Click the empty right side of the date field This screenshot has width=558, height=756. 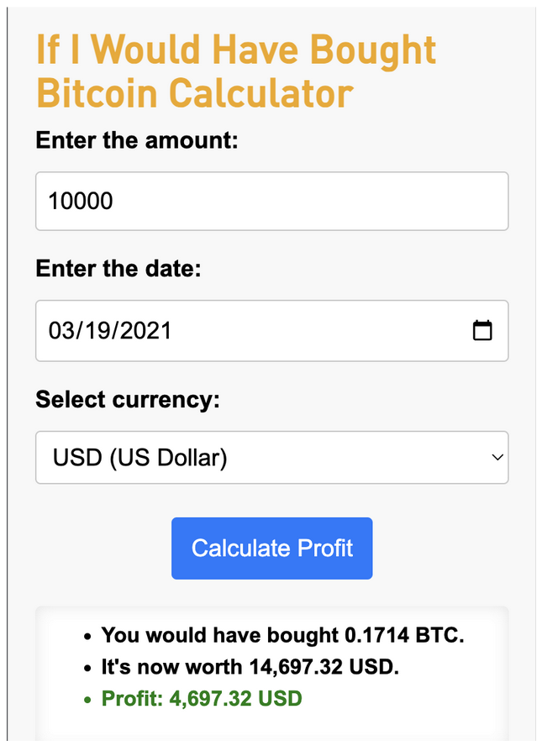[336, 330]
